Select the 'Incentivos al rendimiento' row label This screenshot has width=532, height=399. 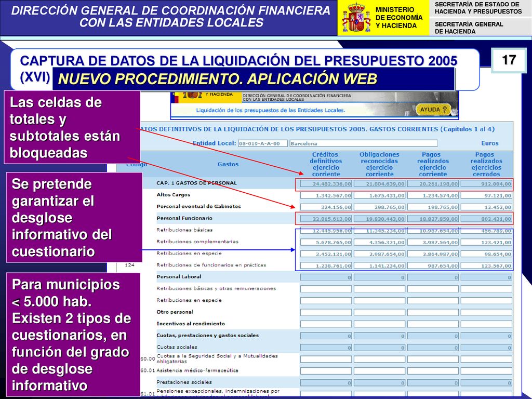pos(190,324)
